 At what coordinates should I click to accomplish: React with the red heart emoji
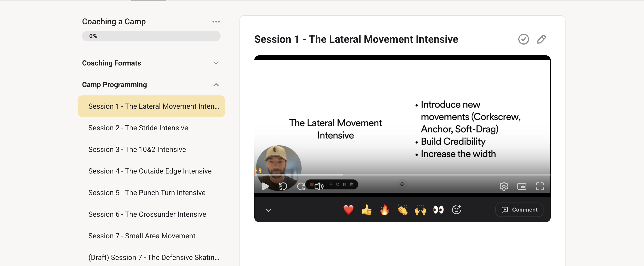pyautogui.click(x=348, y=210)
